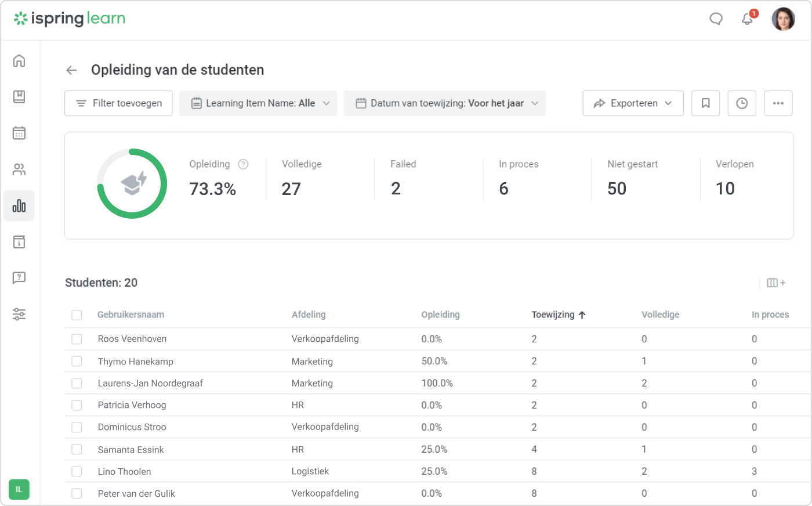812x506 pixels.
Task: Click the Opleiding van de studenten title
Action: click(x=177, y=70)
